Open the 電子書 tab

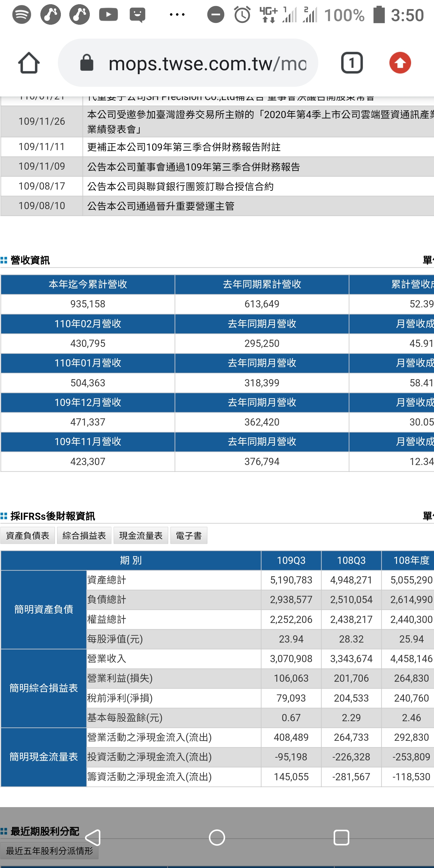point(189,536)
